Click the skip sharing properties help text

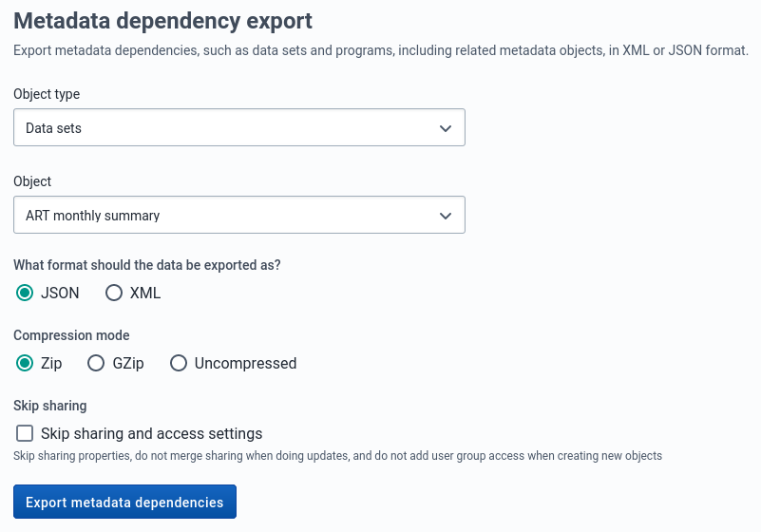tap(337, 456)
